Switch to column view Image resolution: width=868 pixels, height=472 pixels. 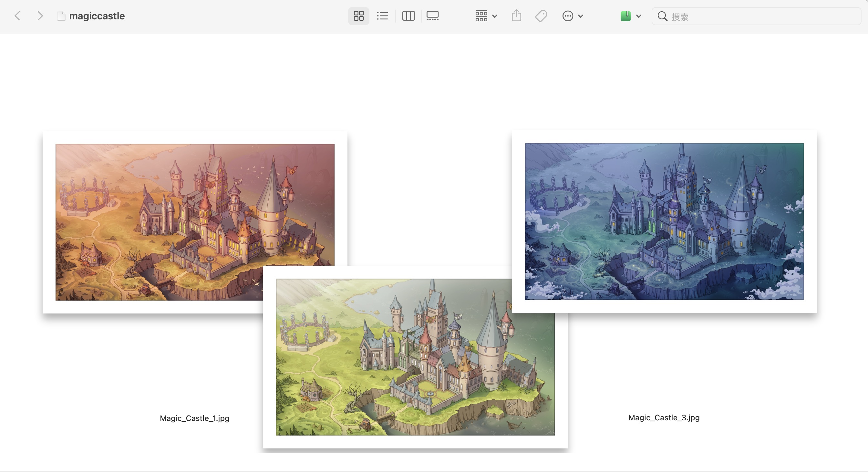[408, 16]
